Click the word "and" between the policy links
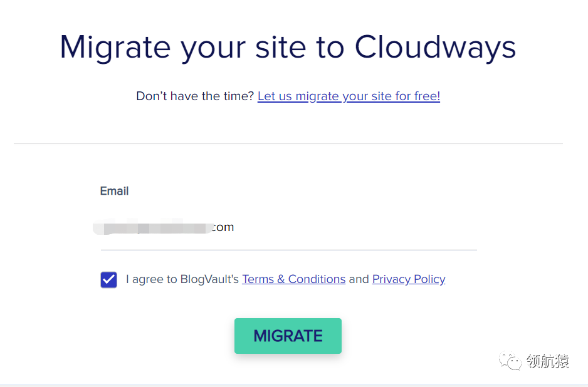 click(x=359, y=279)
